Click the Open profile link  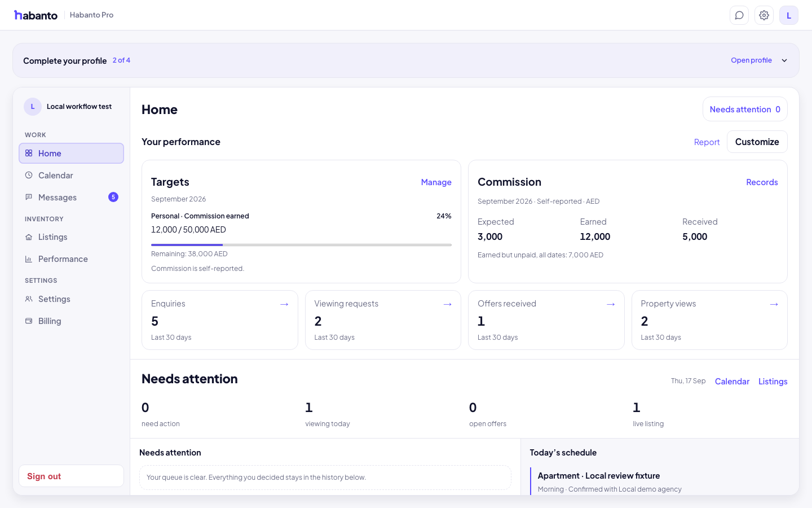click(751, 60)
